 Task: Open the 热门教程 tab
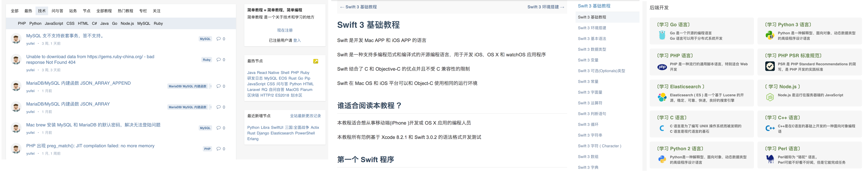pos(125,11)
